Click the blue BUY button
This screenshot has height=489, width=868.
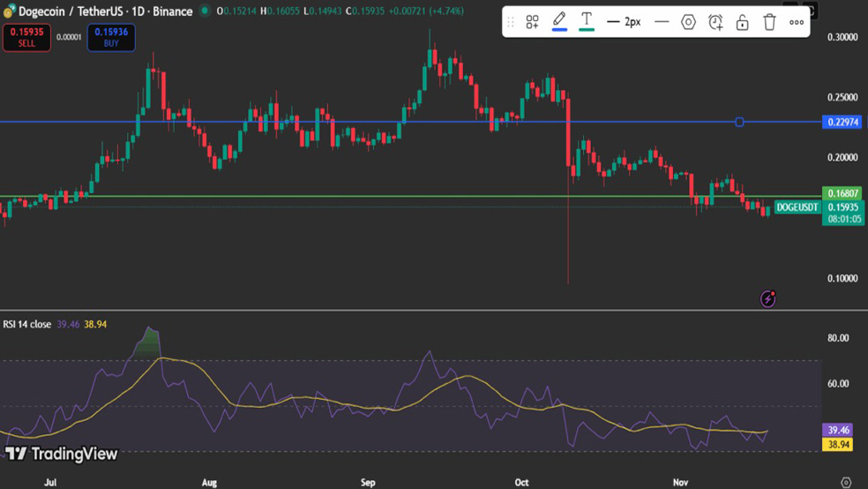(x=111, y=37)
